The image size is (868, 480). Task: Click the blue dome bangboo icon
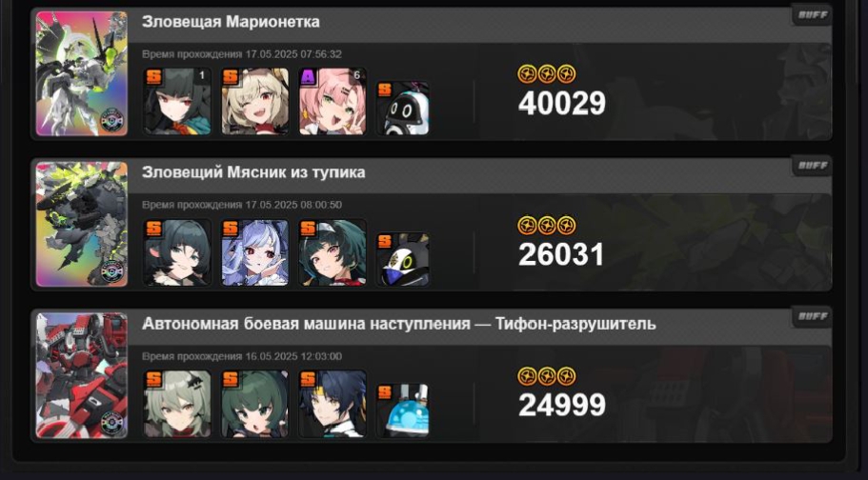coord(403,410)
